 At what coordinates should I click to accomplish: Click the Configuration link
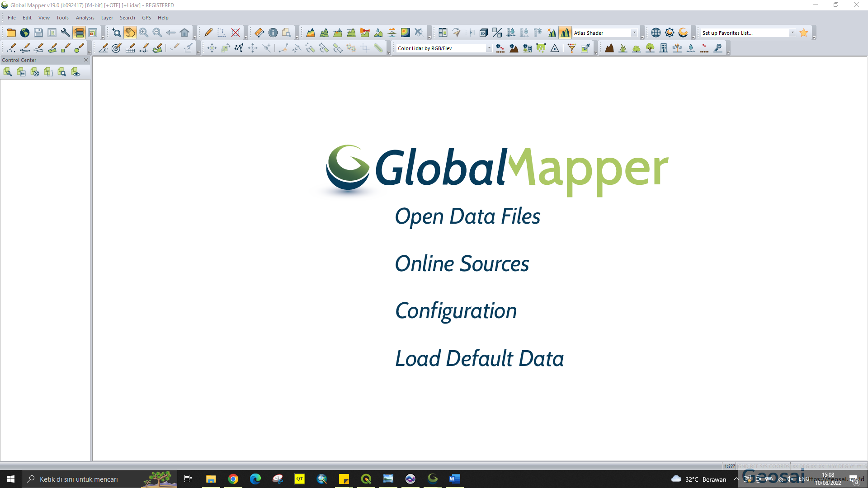click(456, 311)
